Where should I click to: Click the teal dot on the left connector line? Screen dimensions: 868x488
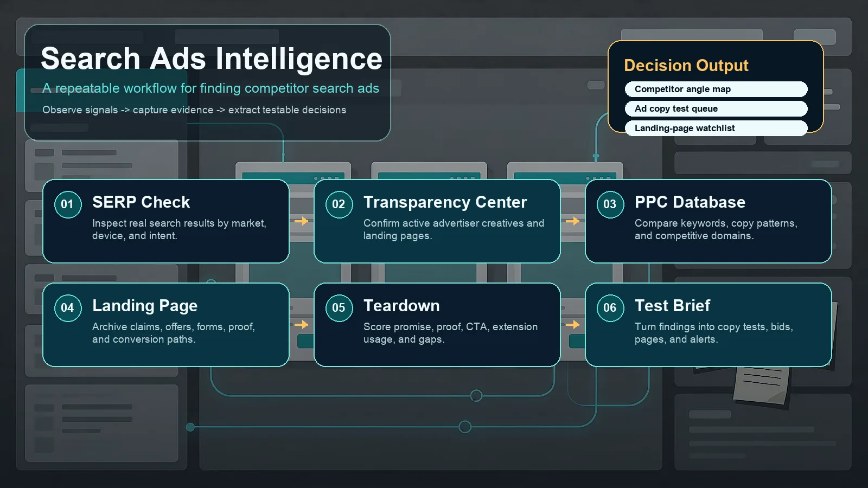tap(190, 427)
